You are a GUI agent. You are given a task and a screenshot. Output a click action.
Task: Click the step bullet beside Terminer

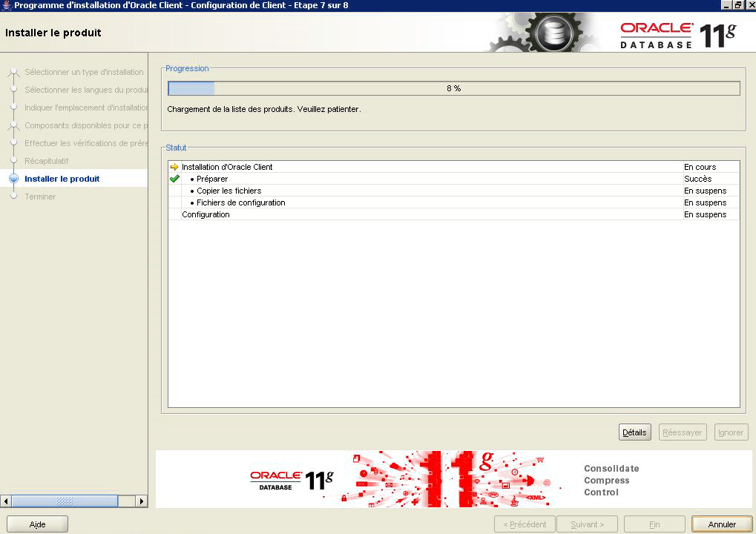tap(13, 196)
